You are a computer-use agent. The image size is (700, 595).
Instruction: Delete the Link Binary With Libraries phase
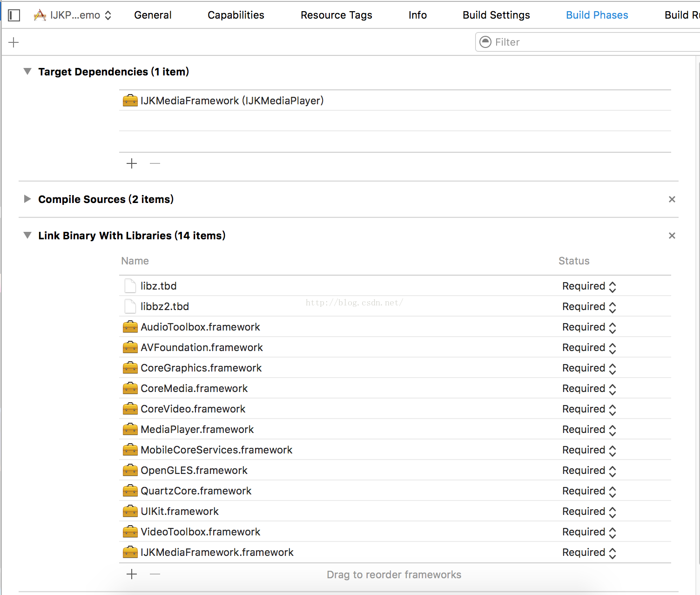point(672,236)
